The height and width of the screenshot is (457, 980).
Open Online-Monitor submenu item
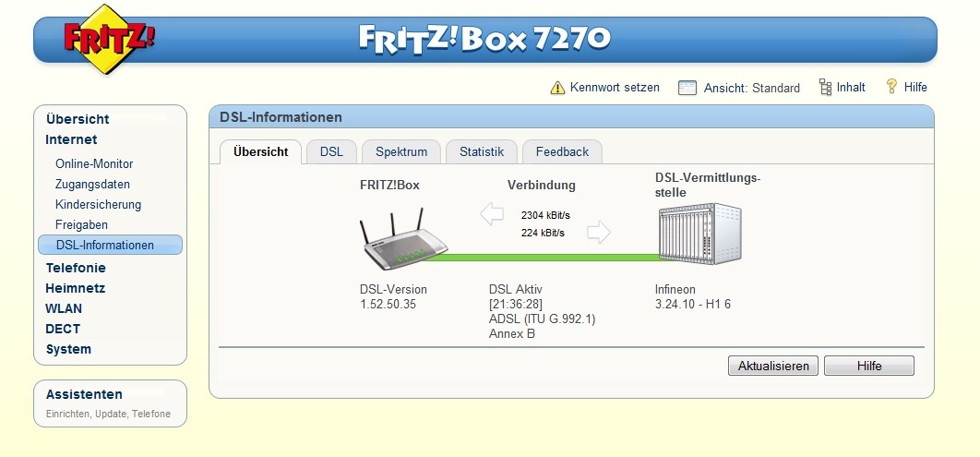[94, 163]
